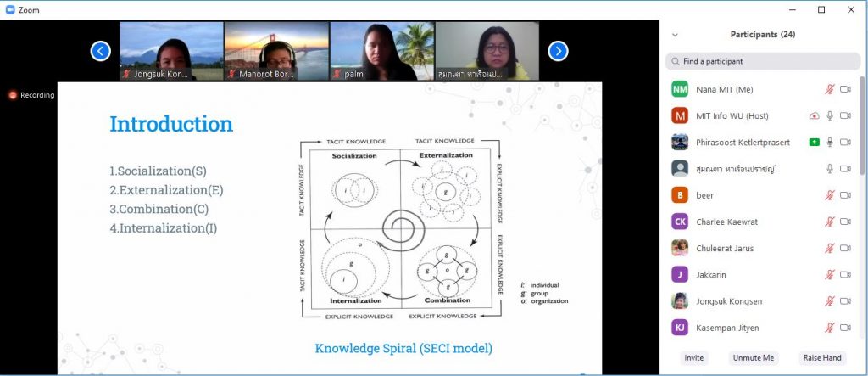Click muted mic icon for Nana MIT (Me)

830,89
